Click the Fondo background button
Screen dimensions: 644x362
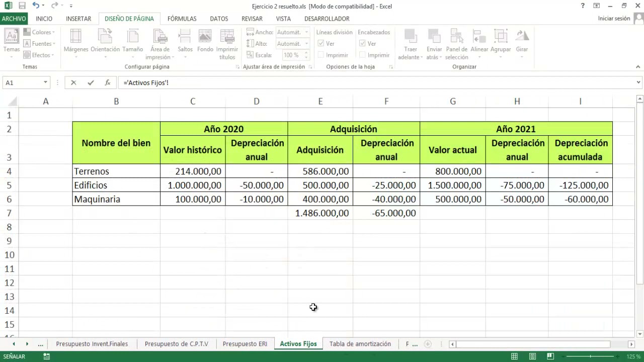205,41
